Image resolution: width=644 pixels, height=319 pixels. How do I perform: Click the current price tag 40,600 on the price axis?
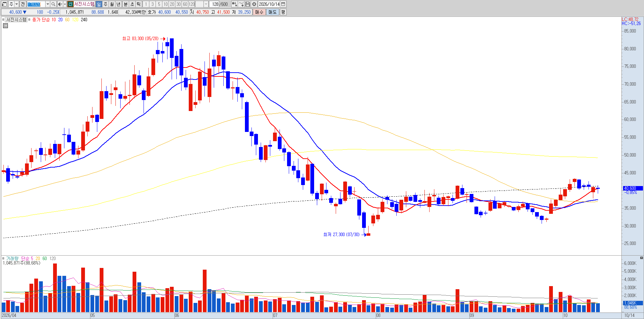point(632,188)
